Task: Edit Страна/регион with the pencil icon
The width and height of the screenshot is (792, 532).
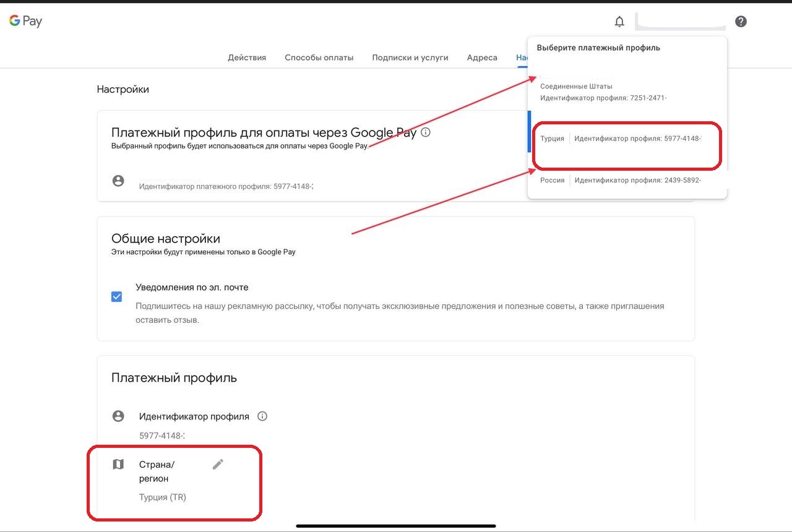Action: click(218, 464)
